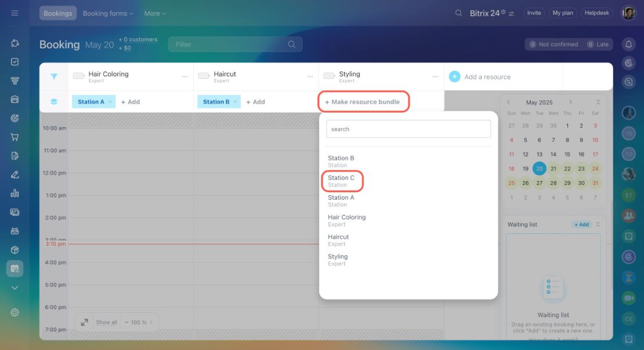Screen dimensions: 644x350
Task: Click Make resource bundle button
Action: coord(363,102)
